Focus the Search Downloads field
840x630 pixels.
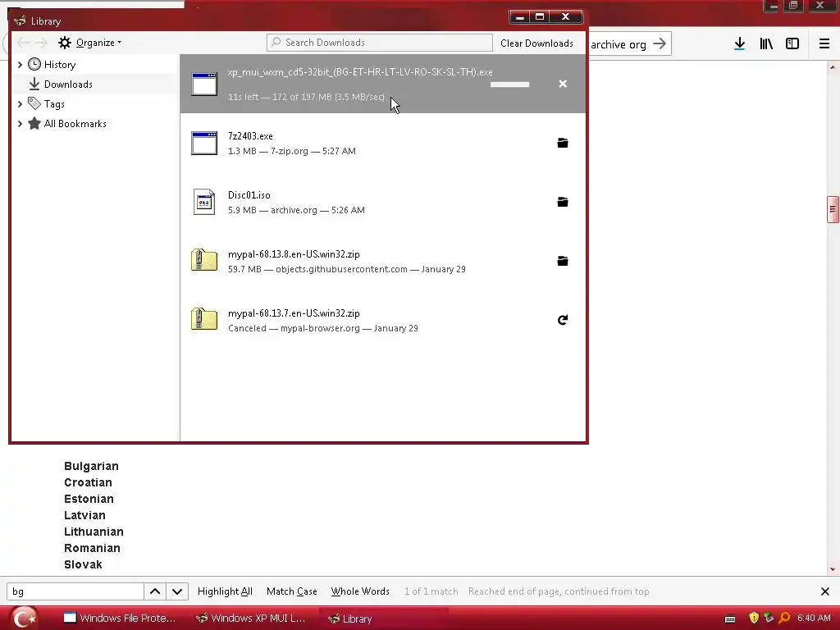click(x=379, y=43)
